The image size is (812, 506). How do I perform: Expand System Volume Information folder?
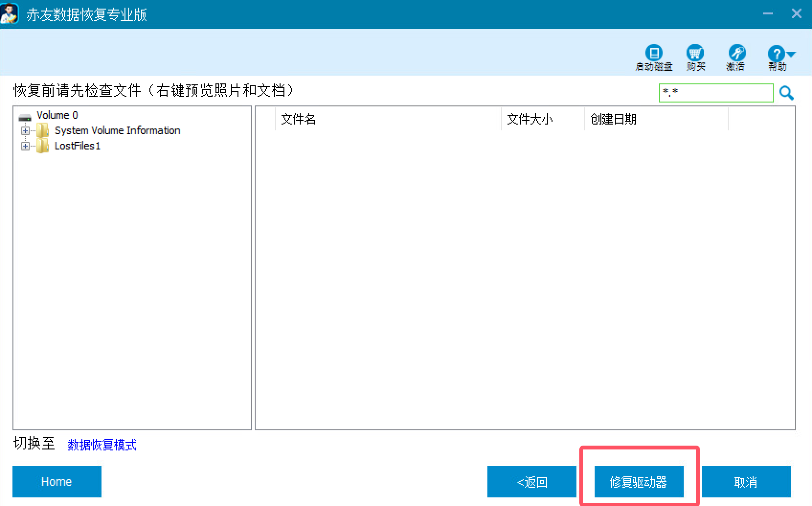(x=25, y=130)
